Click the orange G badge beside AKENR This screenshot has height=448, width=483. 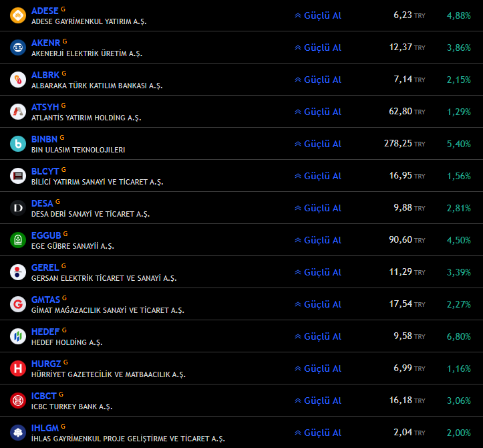pos(65,41)
